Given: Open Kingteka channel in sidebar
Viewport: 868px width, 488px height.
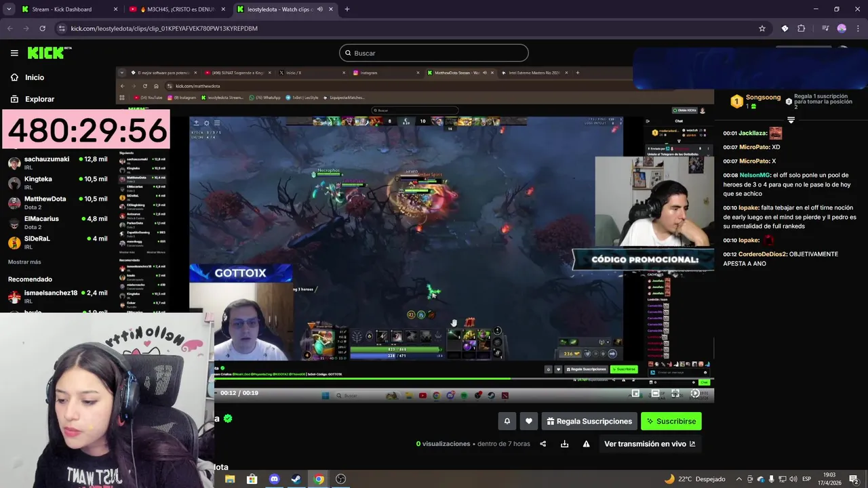Looking at the screenshot, I should (x=58, y=183).
